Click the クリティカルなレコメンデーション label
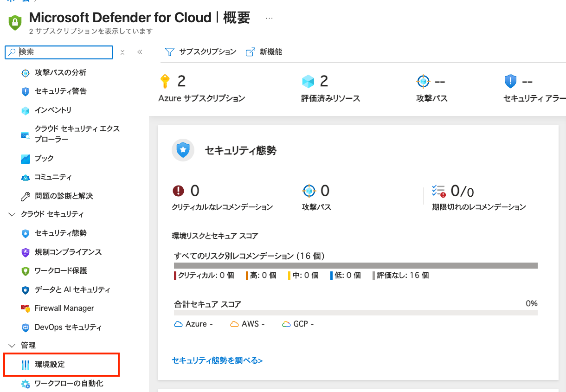The width and height of the screenshot is (566, 392). 222,207
